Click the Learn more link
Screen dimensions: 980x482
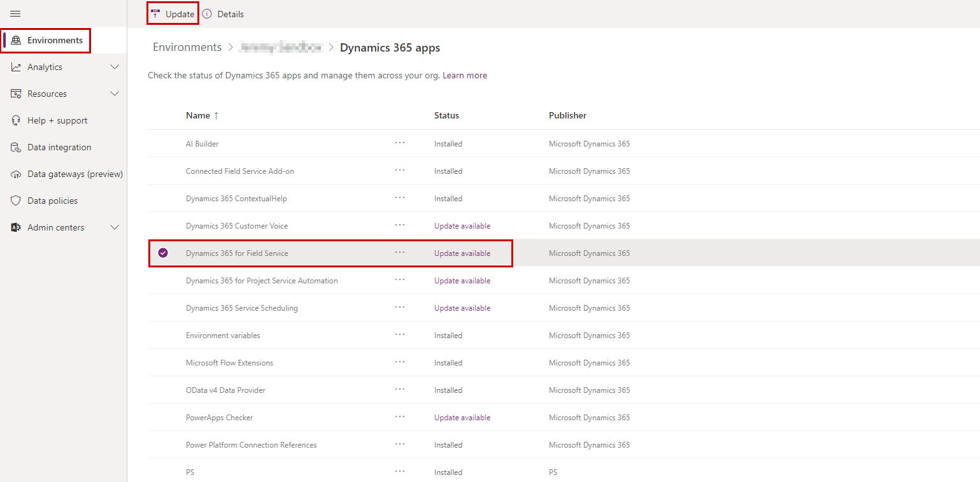pyautogui.click(x=465, y=75)
